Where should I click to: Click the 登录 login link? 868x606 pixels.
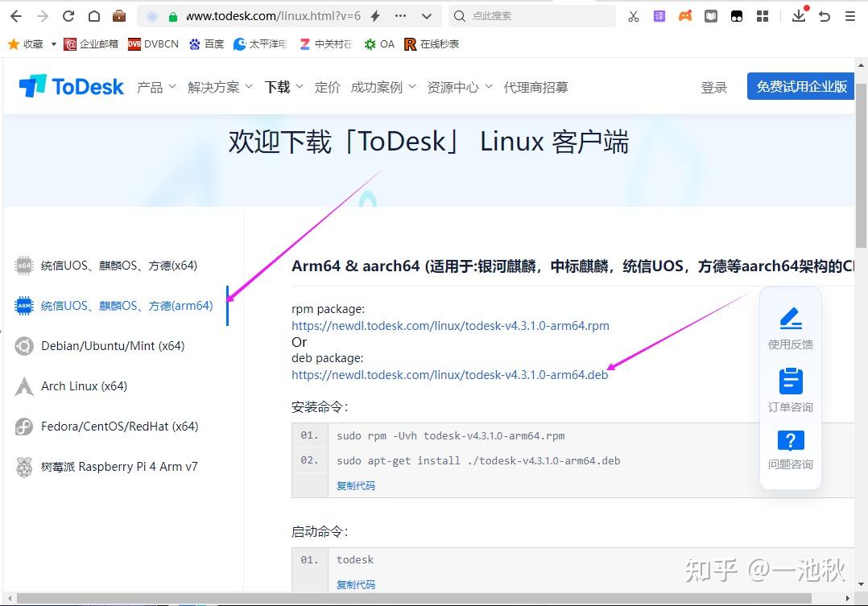click(713, 87)
